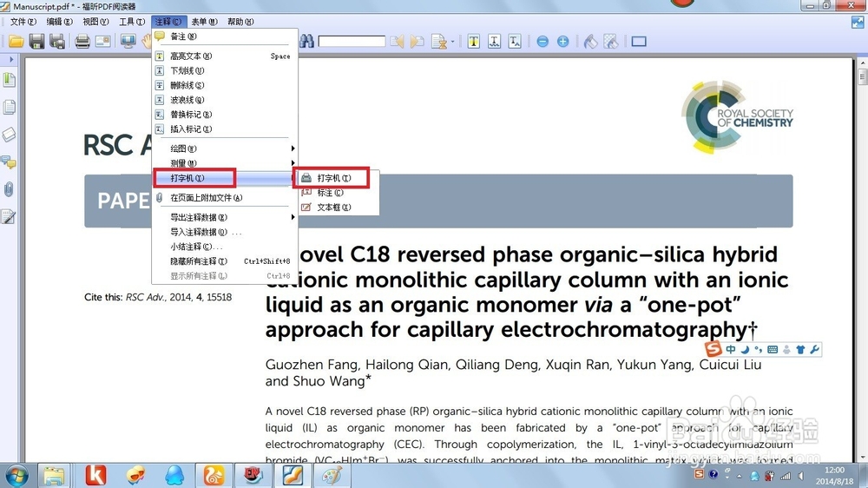This screenshot has height=488, width=868.
Task: Click 文本框 (Textbox) in the submenu
Action: [338, 207]
